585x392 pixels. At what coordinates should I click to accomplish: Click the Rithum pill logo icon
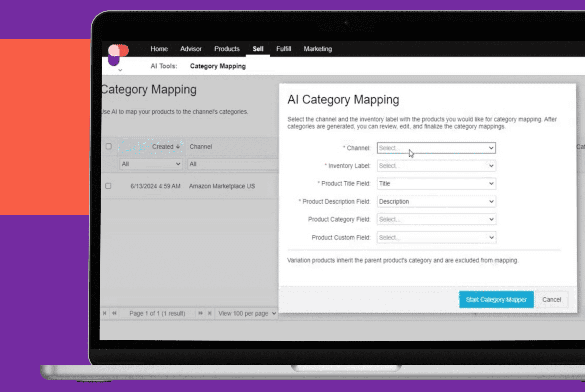(118, 55)
